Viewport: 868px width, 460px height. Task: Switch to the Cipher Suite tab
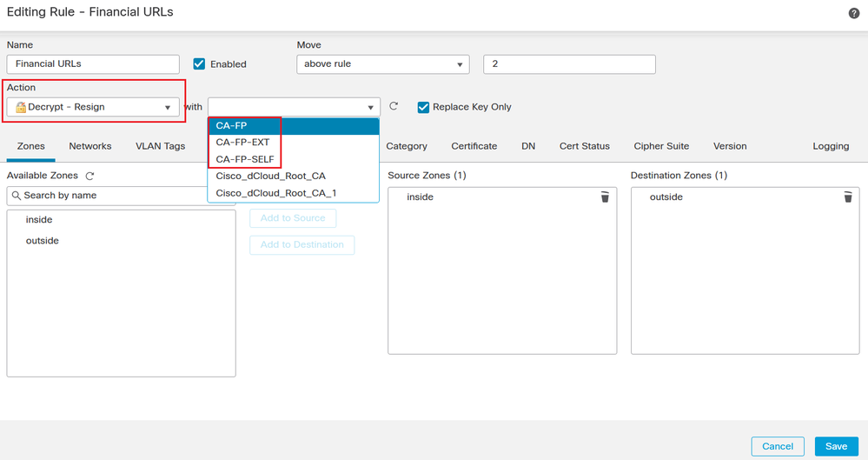661,146
